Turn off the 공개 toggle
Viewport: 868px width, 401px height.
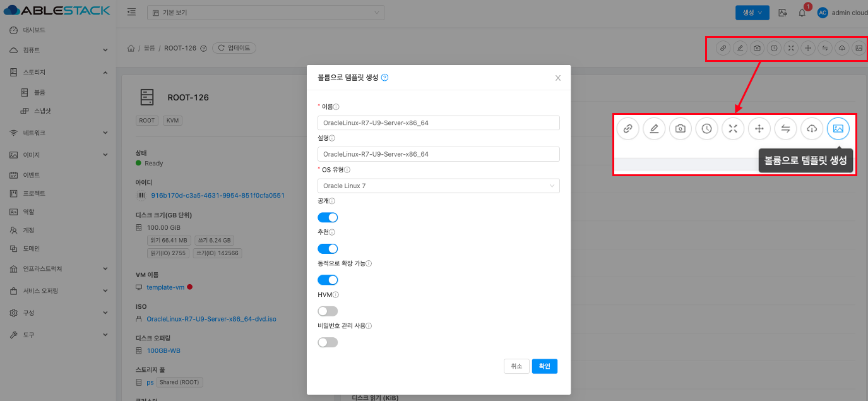(x=328, y=217)
